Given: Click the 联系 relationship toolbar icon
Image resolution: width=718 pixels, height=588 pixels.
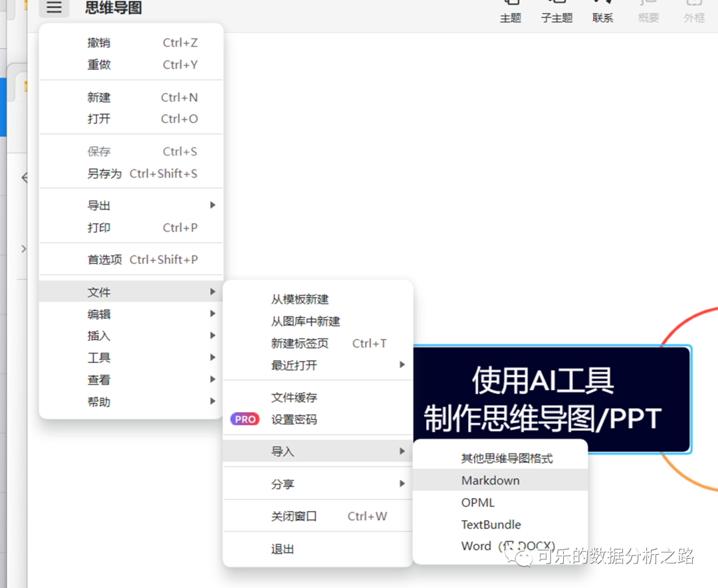Looking at the screenshot, I should click(602, 12).
